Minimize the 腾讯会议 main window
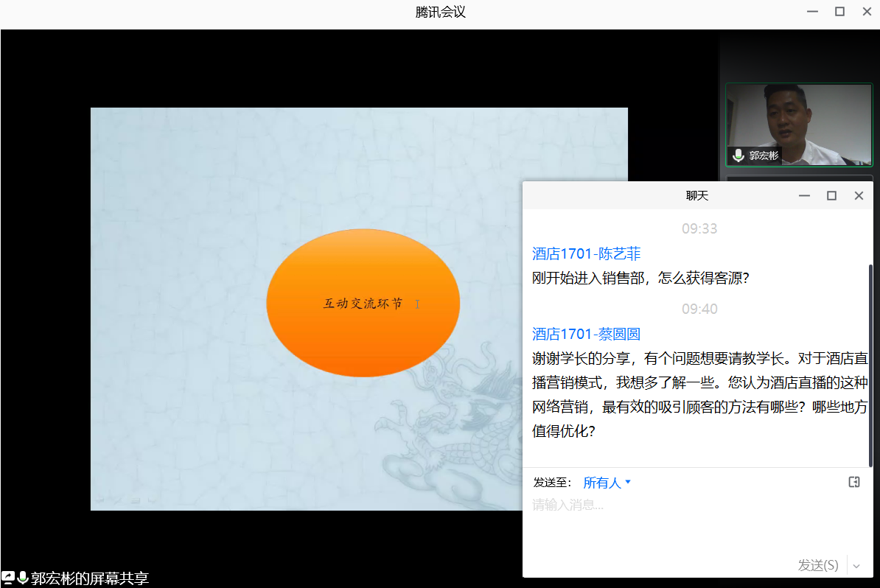Image resolution: width=880 pixels, height=588 pixels. [811, 11]
